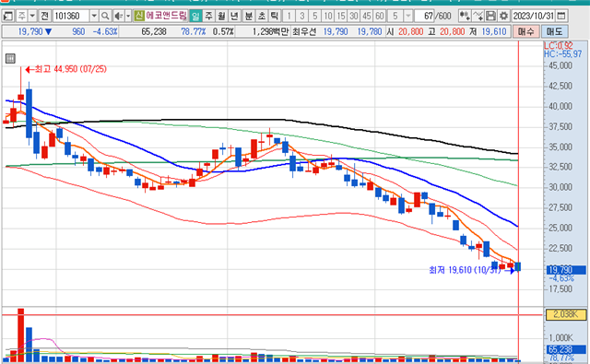Click the stock name 에코앤드림
590x364 pixels.
pos(166,16)
